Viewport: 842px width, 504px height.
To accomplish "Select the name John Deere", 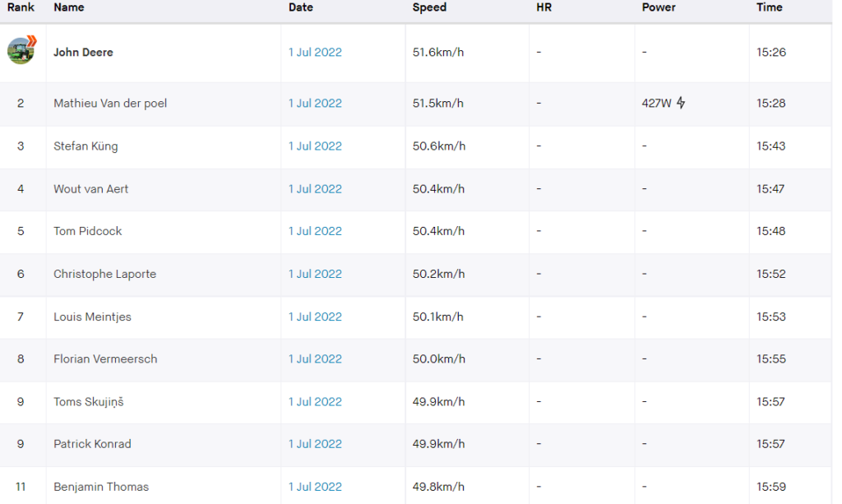I will pyautogui.click(x=83, y=52).
